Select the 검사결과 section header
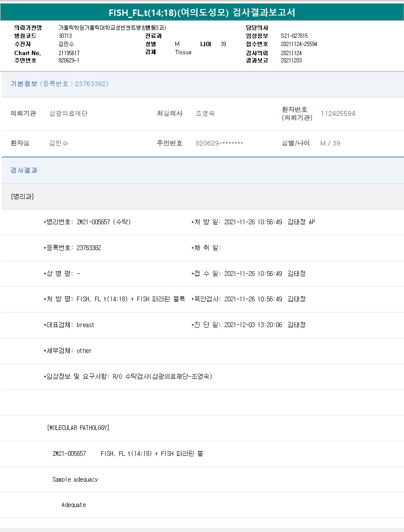 [x=24, y=170]
